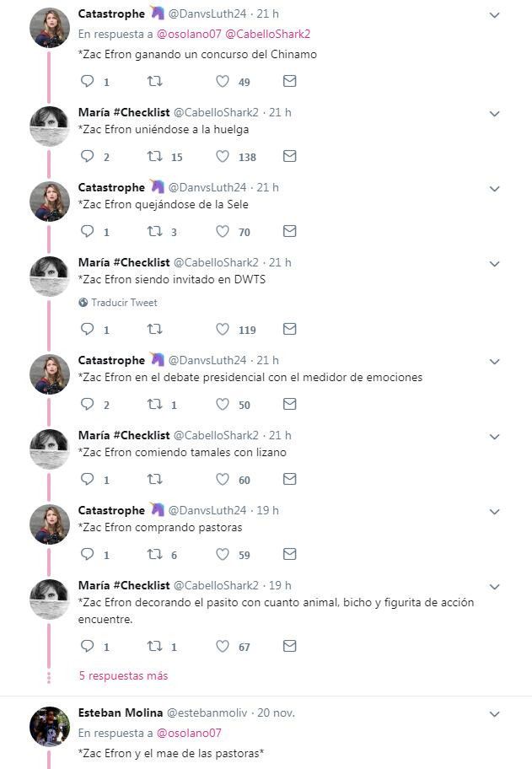
Task: Retweet the 'concurso del Chinamo' tweet
Action: [x=154, y=82]
